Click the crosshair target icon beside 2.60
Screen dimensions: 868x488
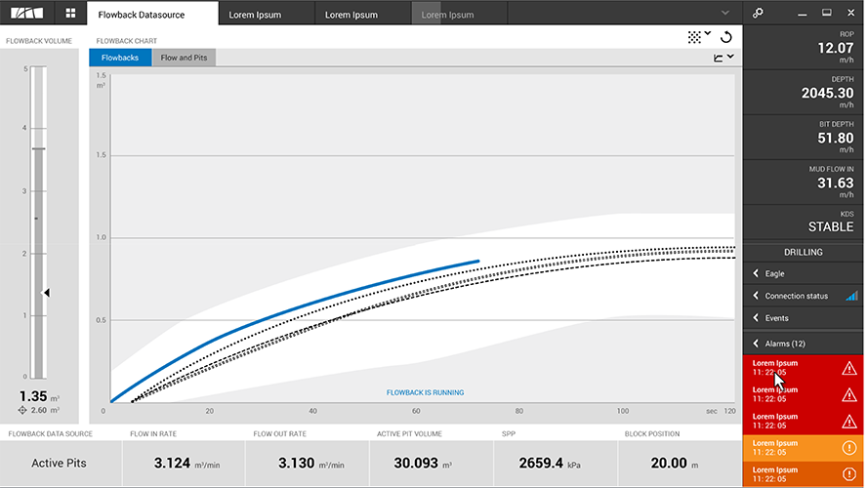(x=22, y=410)
